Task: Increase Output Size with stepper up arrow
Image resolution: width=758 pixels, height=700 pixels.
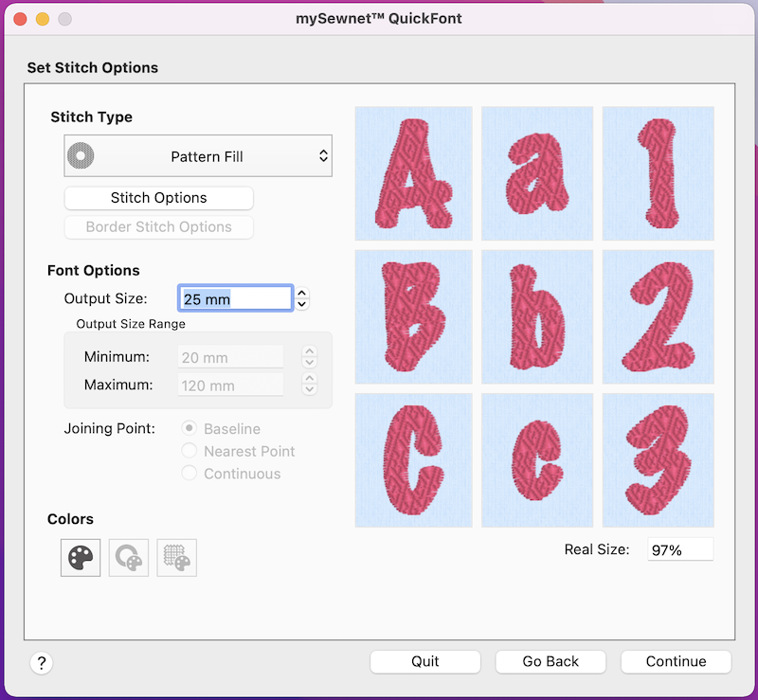Action: pos(302,293)
